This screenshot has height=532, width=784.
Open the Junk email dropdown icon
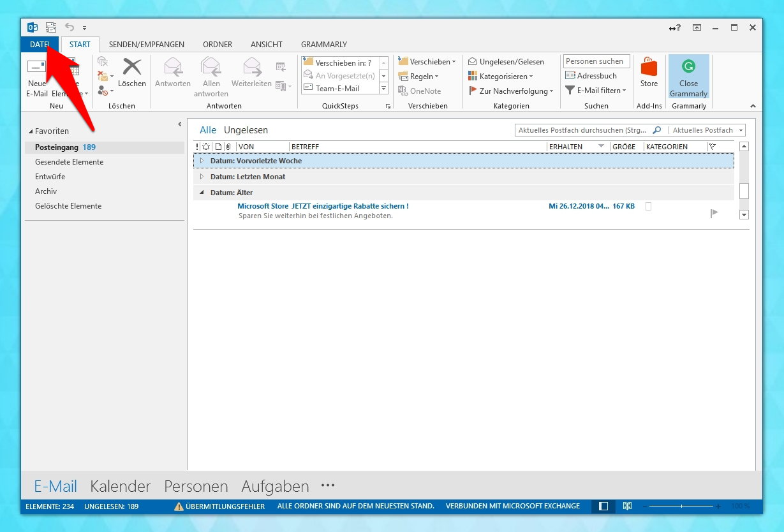[105, 91]
